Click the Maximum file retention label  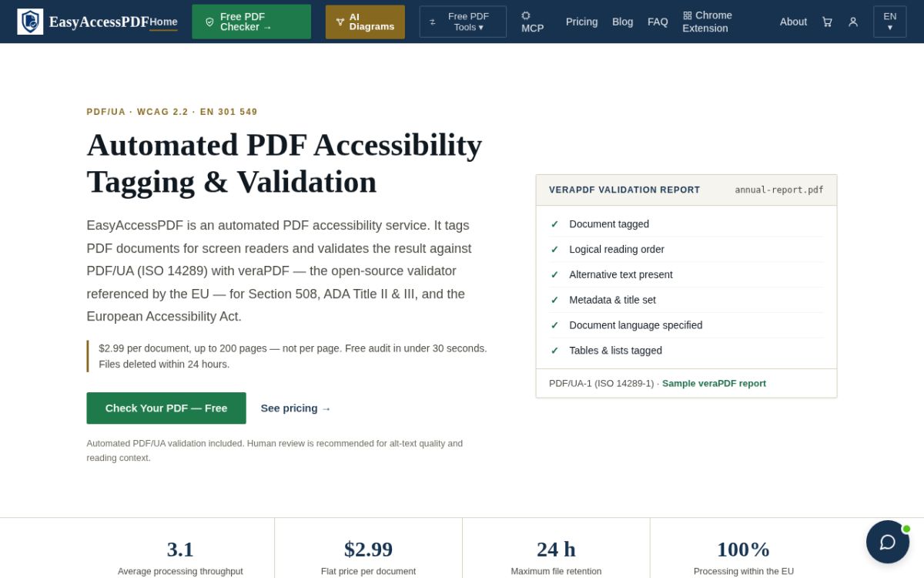point(556,571)
